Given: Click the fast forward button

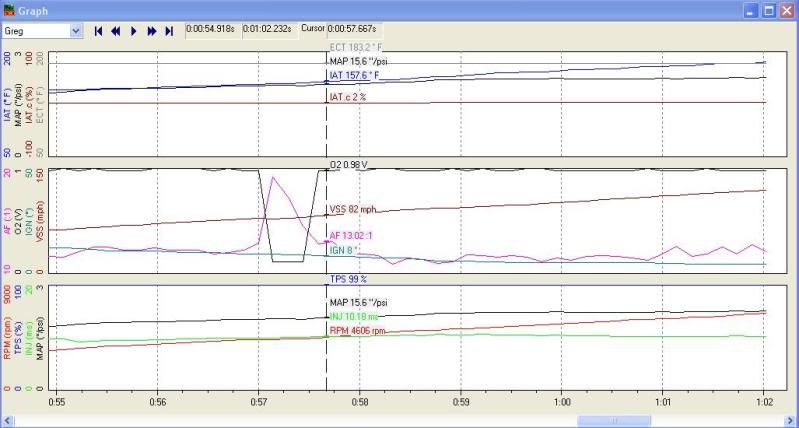Looking at the screenshot, I should pyautogui.click(x=151, y=31).
